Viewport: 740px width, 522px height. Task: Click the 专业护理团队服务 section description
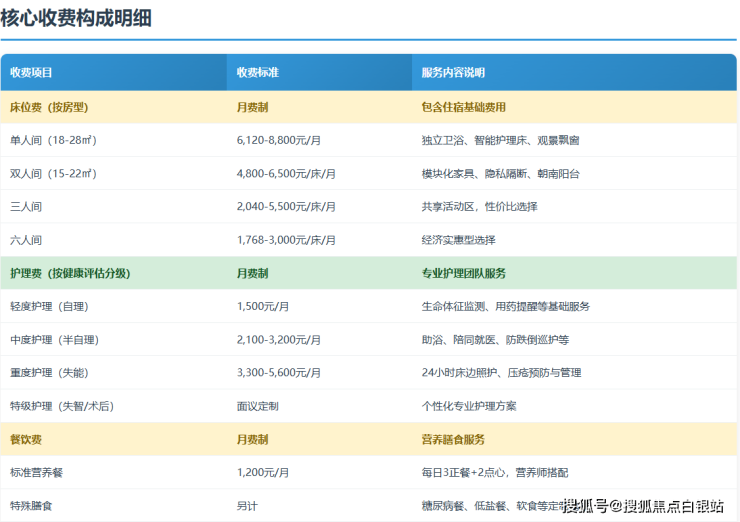coord(463,273)
